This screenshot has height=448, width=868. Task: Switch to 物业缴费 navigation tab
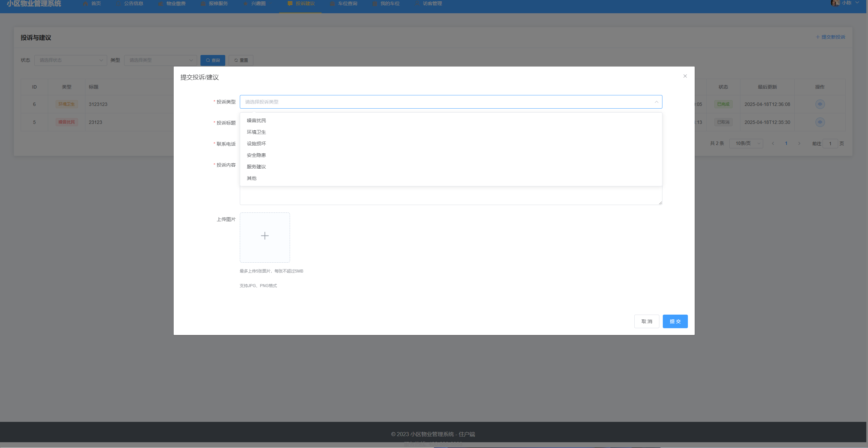coord(172,4)
